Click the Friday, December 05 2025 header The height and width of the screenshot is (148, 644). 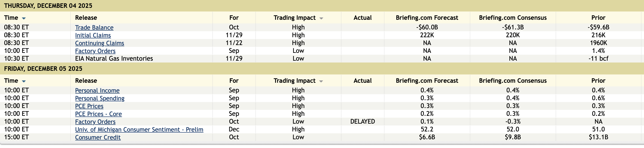(x=43, y=68)
